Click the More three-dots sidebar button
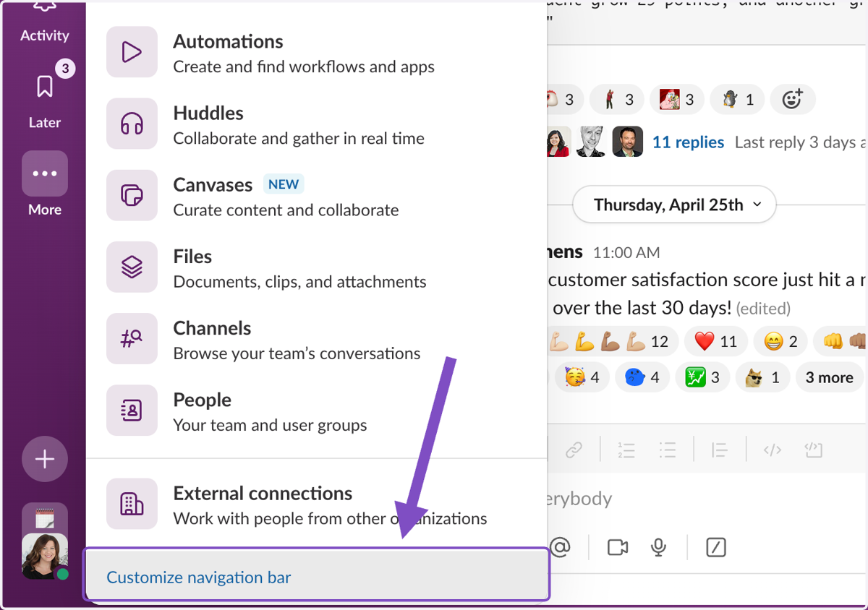This screenshot has width=868, height=610. click(45, 173)
